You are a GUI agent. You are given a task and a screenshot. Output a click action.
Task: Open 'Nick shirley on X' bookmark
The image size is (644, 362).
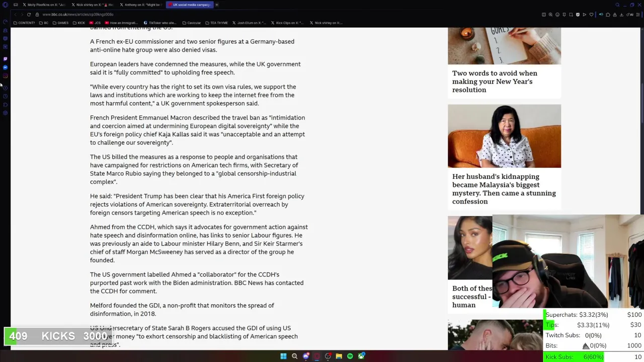tap(326, 23)
